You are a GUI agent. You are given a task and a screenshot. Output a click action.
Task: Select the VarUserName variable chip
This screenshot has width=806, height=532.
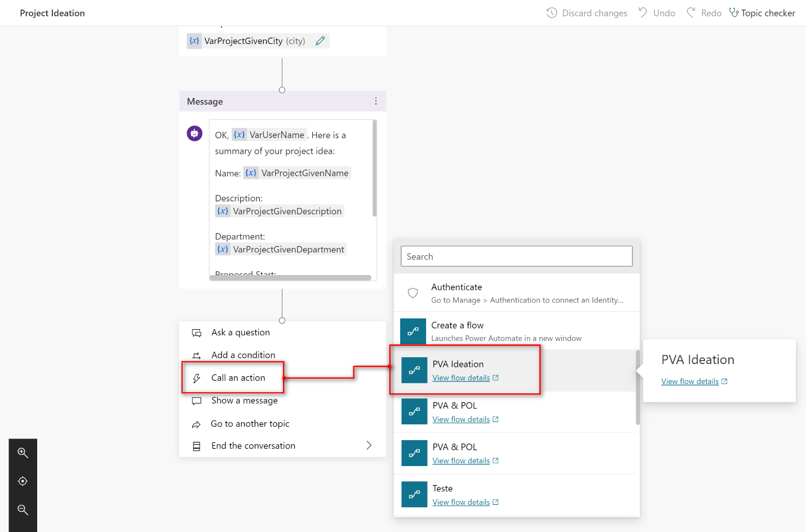pyautogui.click(x=269, y=135)
